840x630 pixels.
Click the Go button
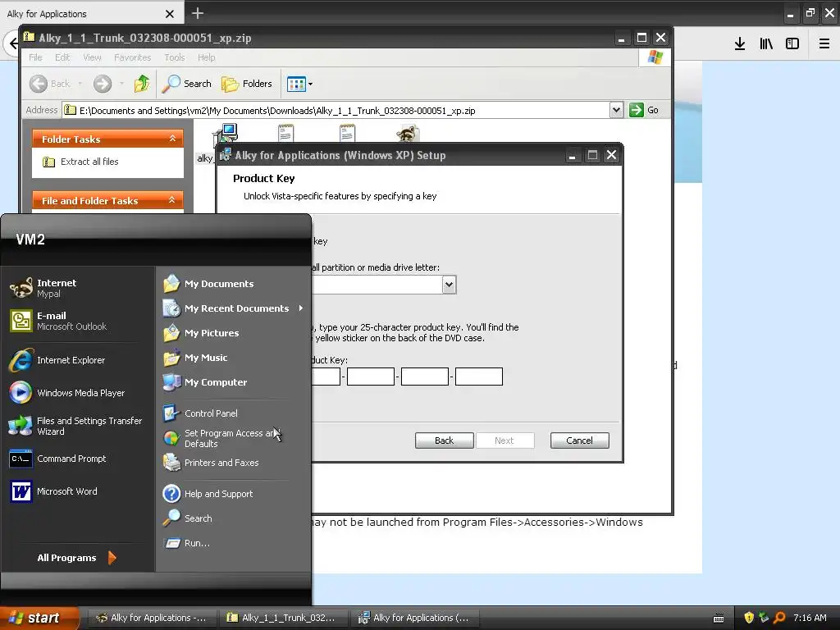(644, 110)
